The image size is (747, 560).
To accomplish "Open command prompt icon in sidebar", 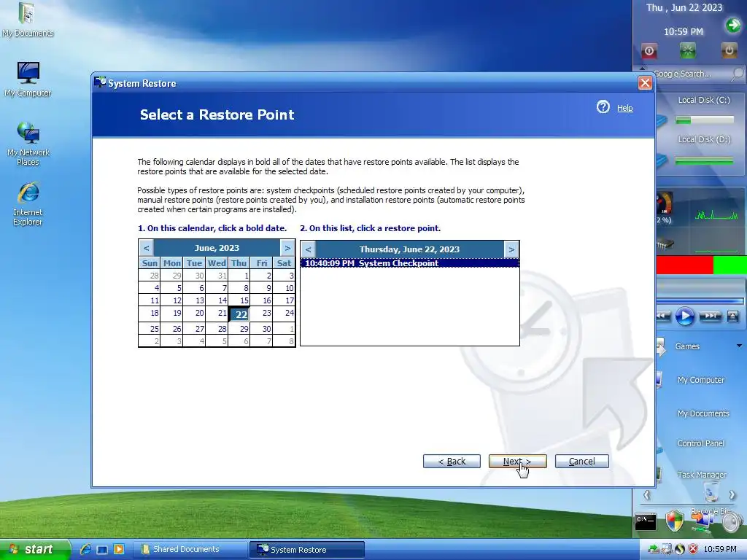I will (x=646, y=521).
